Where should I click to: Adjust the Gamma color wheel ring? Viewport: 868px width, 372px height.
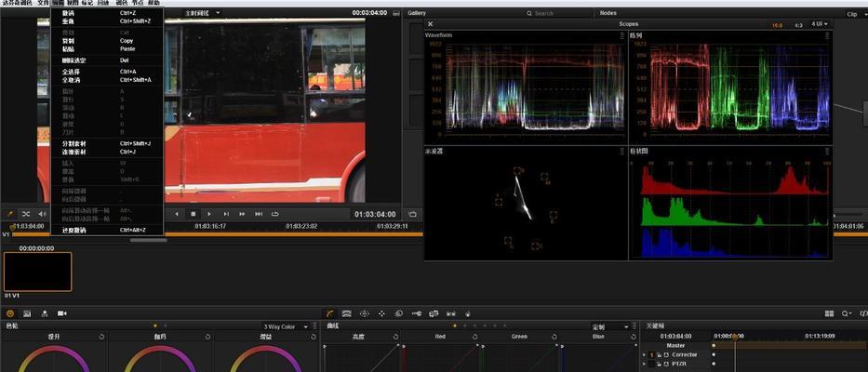(160, 359)
